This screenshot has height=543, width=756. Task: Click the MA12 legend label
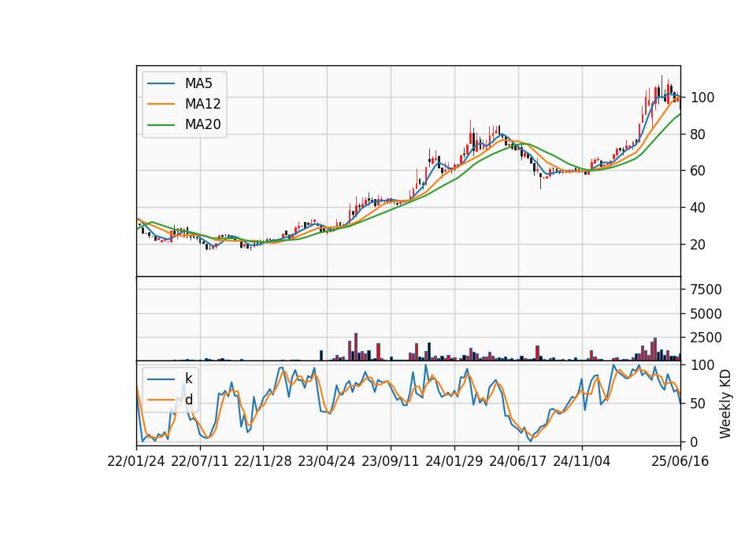(203, 104)
